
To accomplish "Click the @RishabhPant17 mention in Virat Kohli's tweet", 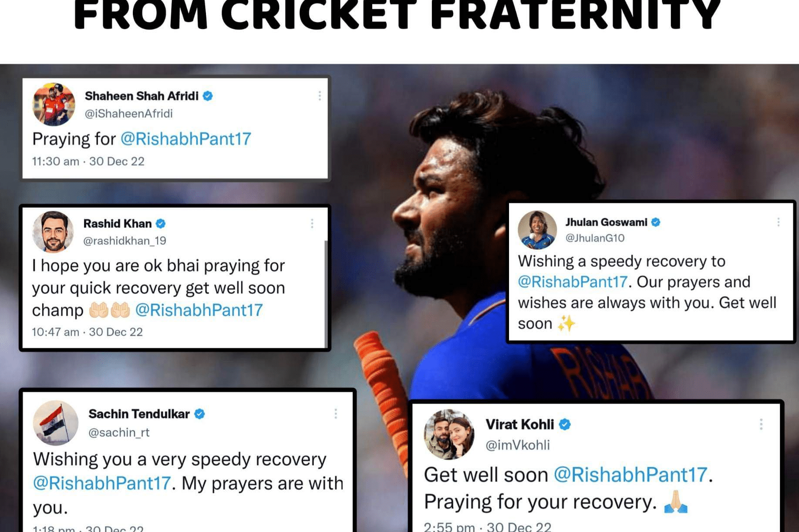I will [630, 475].
